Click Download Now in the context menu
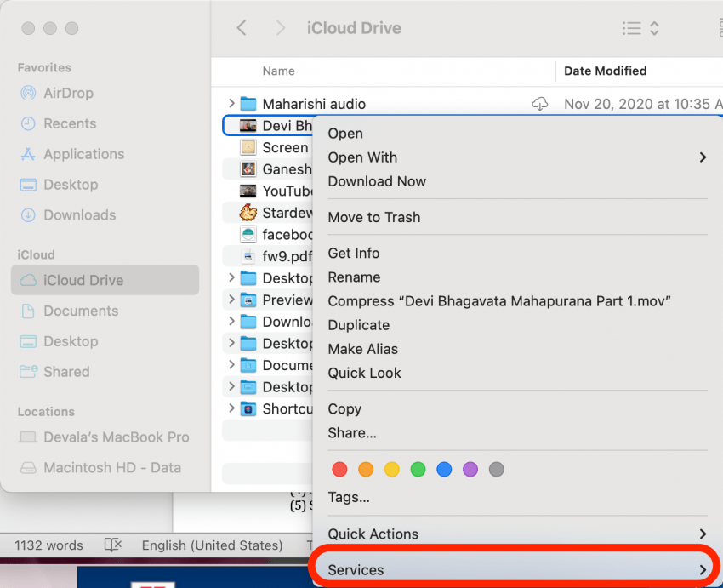 (x=377, y=181)
